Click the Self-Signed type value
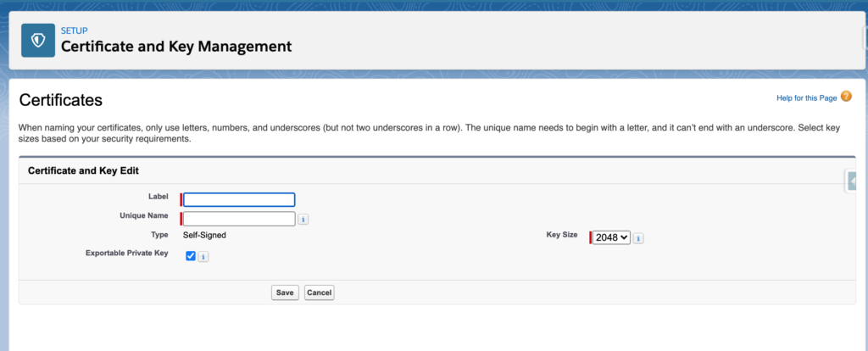Viewport: 868px width, 351px height. 204,235
